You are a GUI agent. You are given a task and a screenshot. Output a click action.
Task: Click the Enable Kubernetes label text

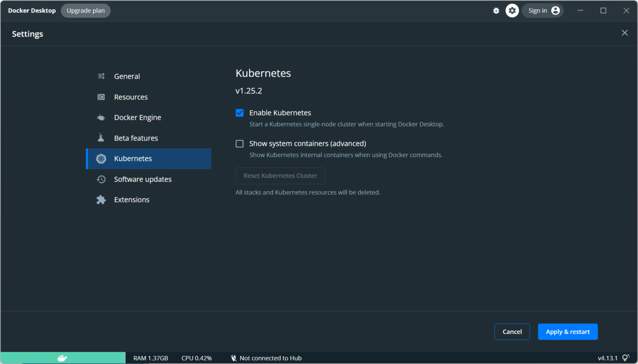[280, 113]
